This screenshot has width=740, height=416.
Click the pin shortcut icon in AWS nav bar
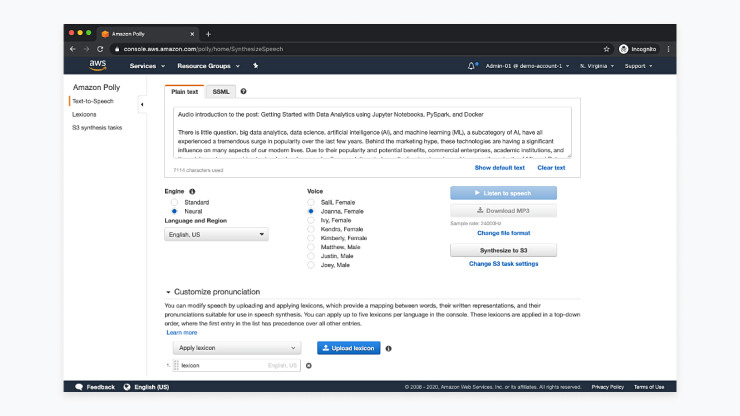255,66
